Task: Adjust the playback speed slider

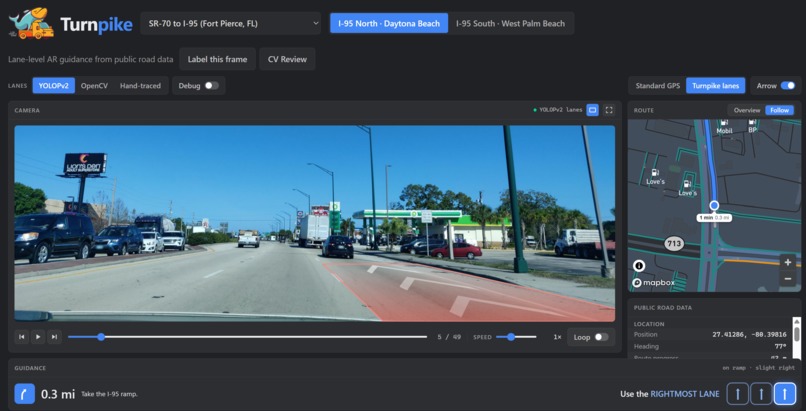Action: (x=516, y=337)
